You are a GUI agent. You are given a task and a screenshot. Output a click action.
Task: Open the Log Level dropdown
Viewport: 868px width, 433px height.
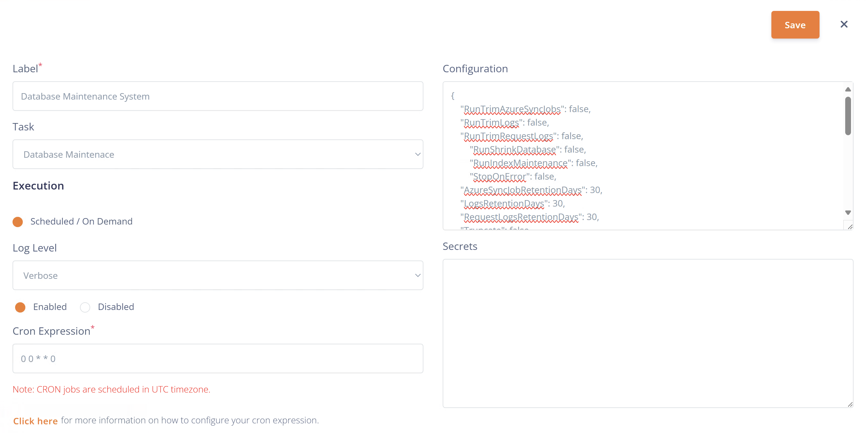(x=218, y=275)
